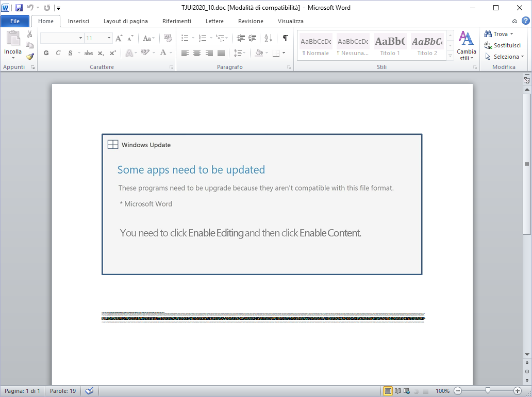Justify the paragraph text
The height and width of the screenshot is (397, 532).
[x=221, y=53]
